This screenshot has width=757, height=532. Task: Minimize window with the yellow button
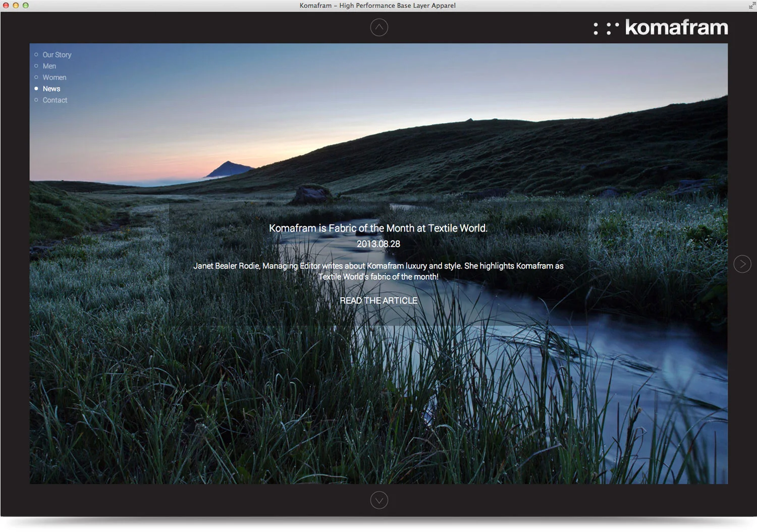pos(16,6)
